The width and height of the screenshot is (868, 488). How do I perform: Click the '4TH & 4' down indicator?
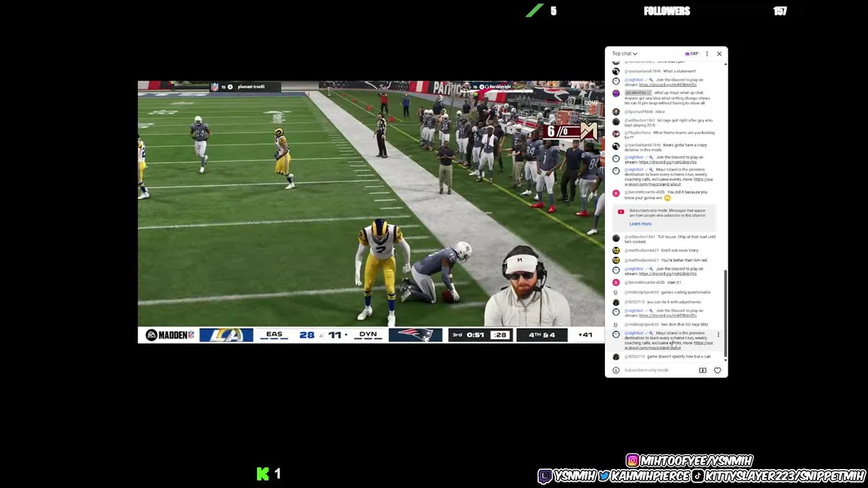pos(542,335)
